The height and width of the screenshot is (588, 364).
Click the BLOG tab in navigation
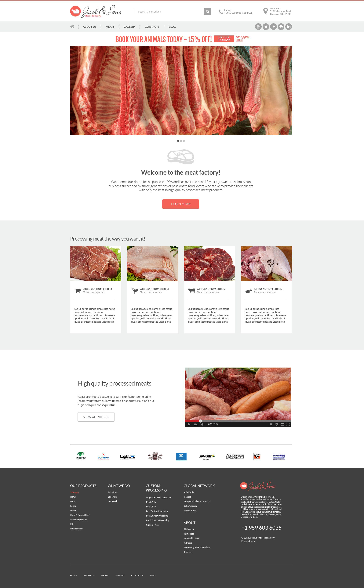[172, 27]
